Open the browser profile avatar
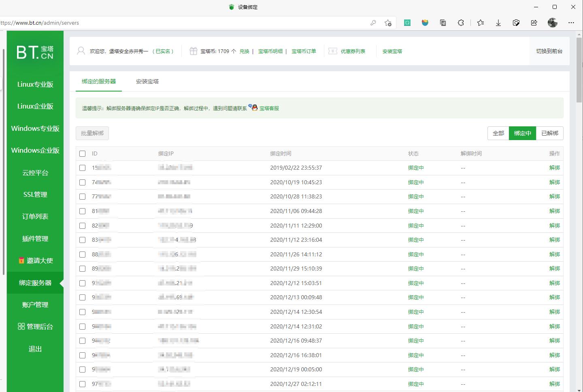The width and height of the screenshot is (583, 392). (x=553, y=23)
